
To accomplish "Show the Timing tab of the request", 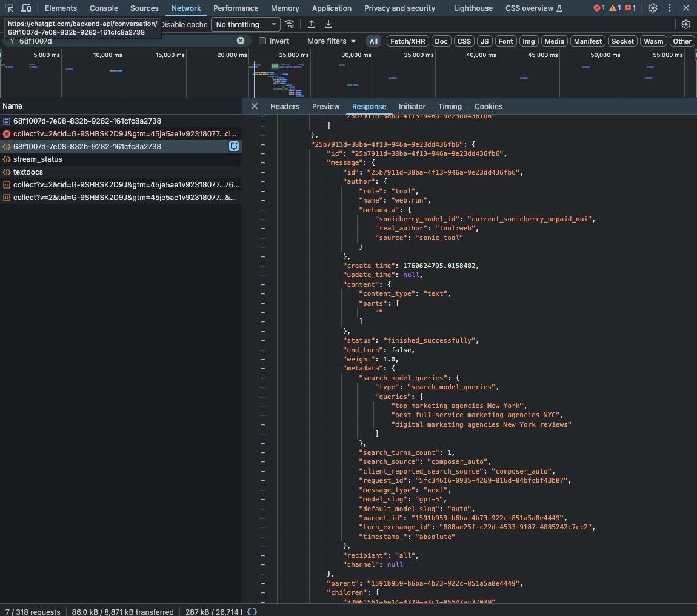I will 450,106.
